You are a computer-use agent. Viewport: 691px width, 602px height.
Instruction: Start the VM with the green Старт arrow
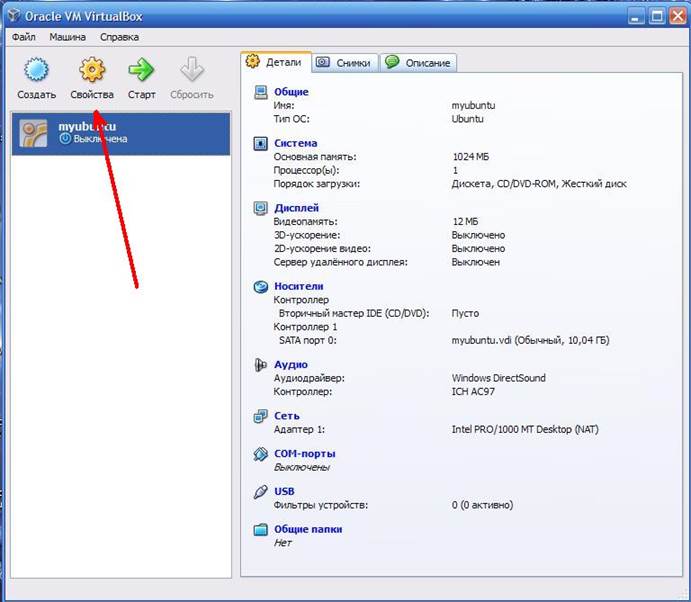pyautogui.click(x=141, y=70)
